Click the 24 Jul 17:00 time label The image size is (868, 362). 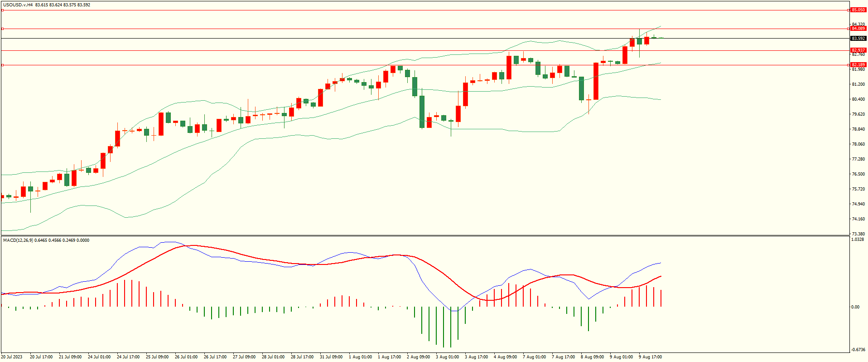pos(128,357)
